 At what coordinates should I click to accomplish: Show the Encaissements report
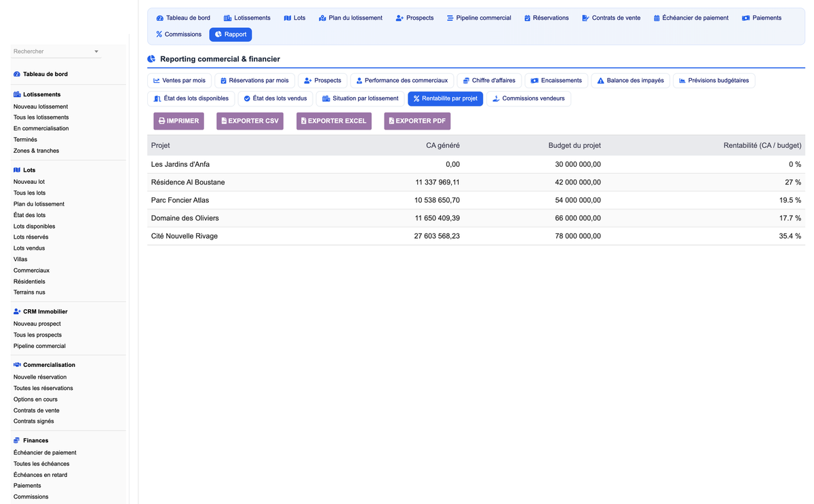pyautogui.click(x=556, y=81)
